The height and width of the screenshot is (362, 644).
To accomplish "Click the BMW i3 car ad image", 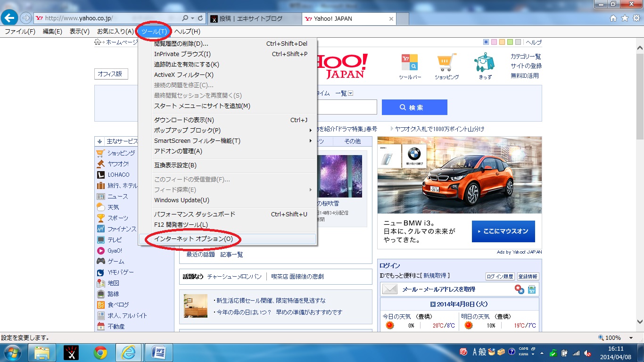I will [460, 175].
